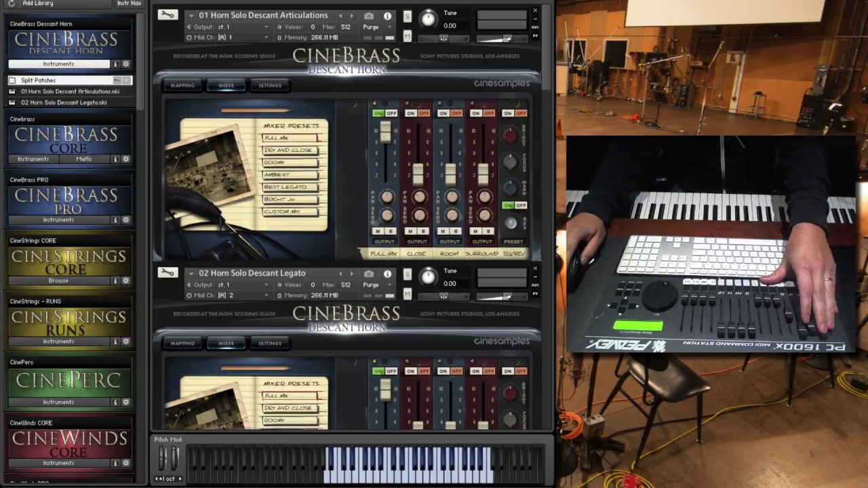The width and height of the screenshot is (868, 488).
Task: Solo the Room channel using its S button
Action: [455, 232]
